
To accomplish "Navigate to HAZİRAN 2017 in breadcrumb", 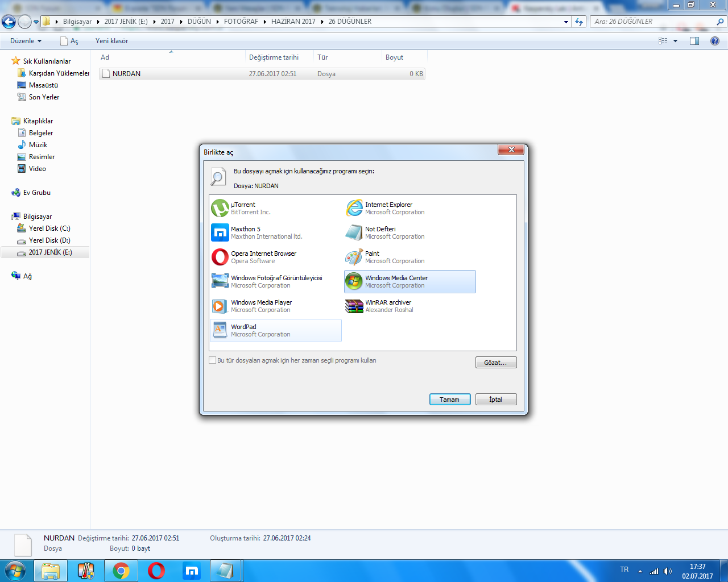I will tap(293, 22).
